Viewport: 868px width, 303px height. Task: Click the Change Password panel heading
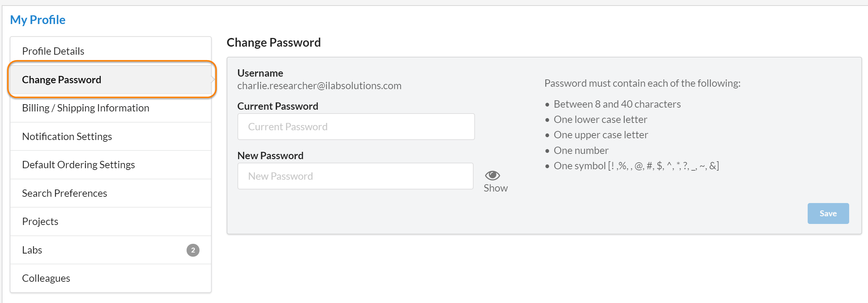click(273, 42)
